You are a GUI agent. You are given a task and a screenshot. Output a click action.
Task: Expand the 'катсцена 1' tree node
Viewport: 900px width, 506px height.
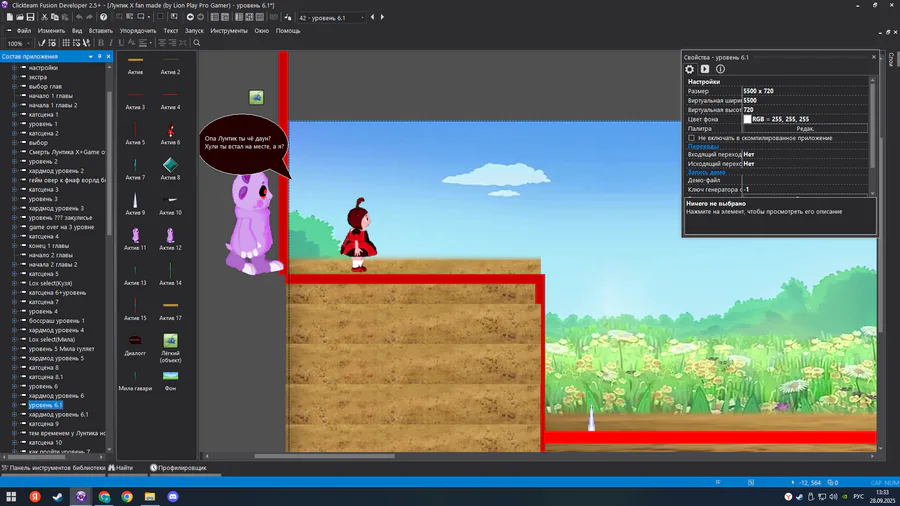point(14,115)
